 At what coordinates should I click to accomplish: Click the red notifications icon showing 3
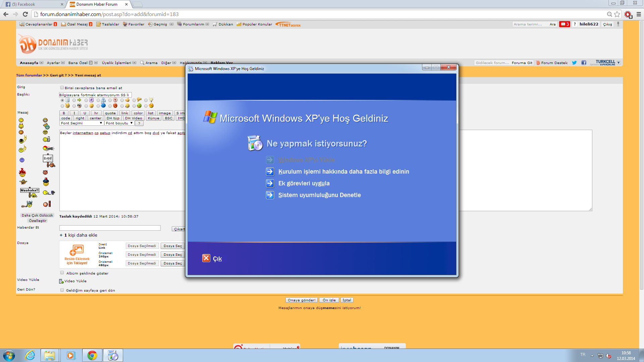(x=565, y=24)
